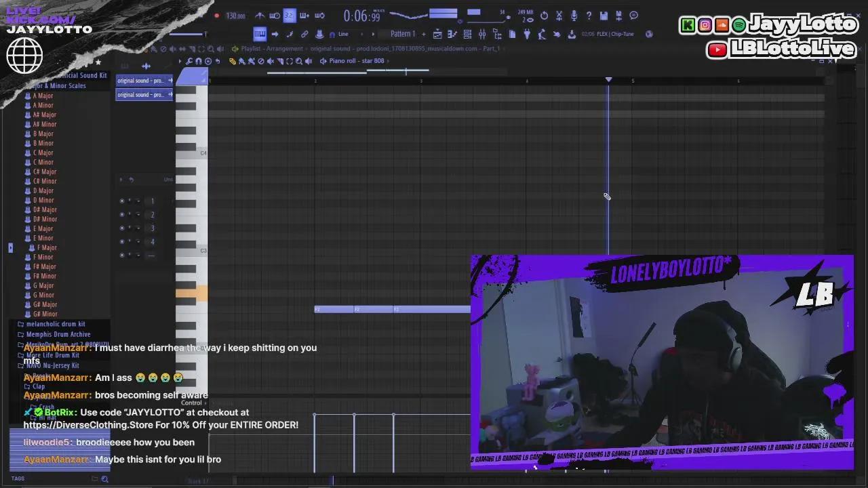Click the playhead marker on the timeline
This screenshot has width=868, height=488.
pos(608,80)
